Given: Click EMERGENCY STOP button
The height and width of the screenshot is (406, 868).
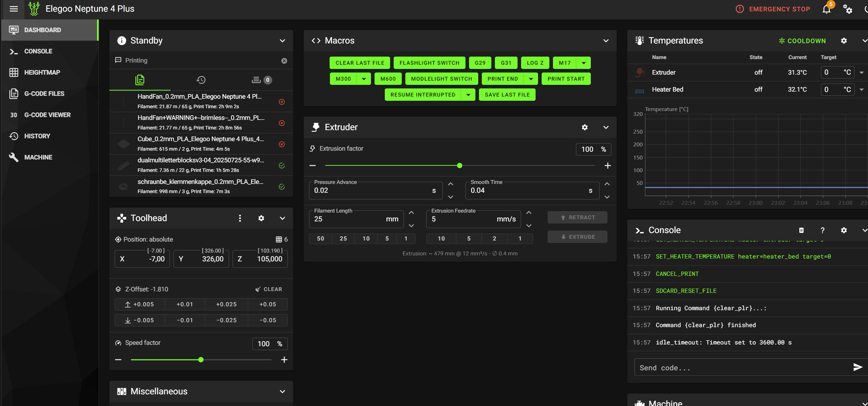Looking at the screenshot, I should coord(773,9).
